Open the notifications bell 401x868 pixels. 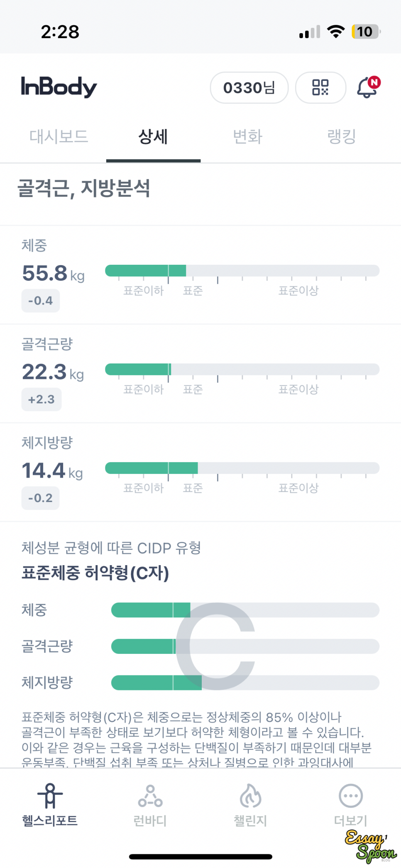[x=367, y=87]
